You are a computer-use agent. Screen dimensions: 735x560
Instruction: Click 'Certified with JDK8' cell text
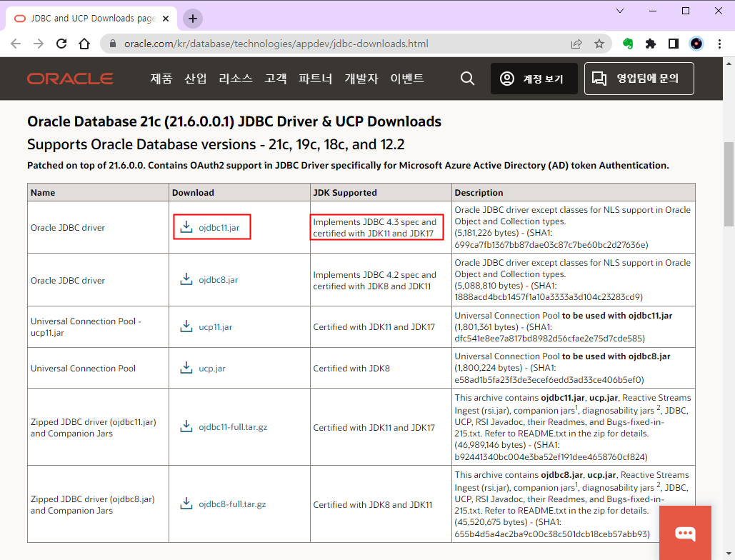coord(351,369)
